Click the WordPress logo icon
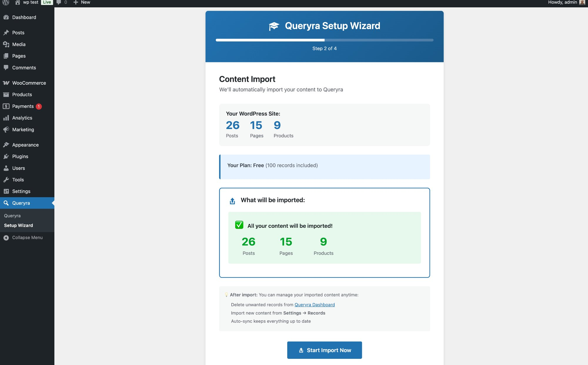The image size is (588, 365). click(x=6, y=2)
